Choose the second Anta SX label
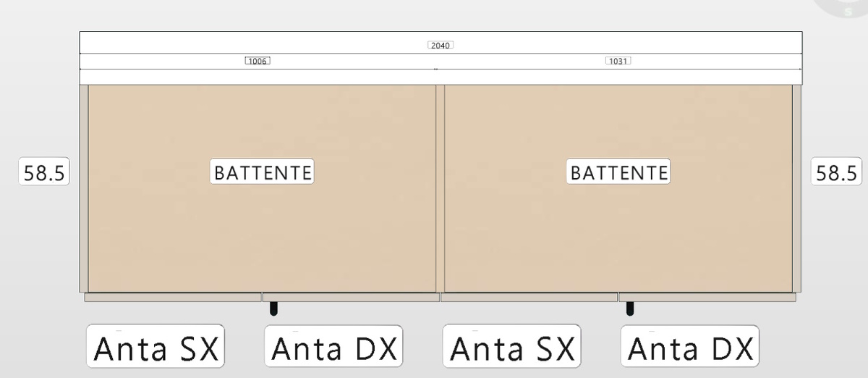Viewport: 868px width, 378px height. point(511,349)
